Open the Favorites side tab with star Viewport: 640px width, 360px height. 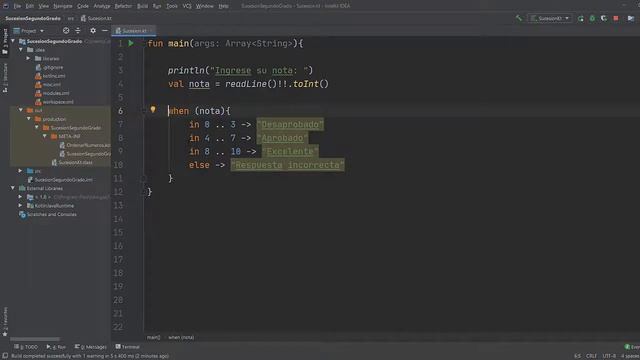pyautogui.click(x=5, y=322)
